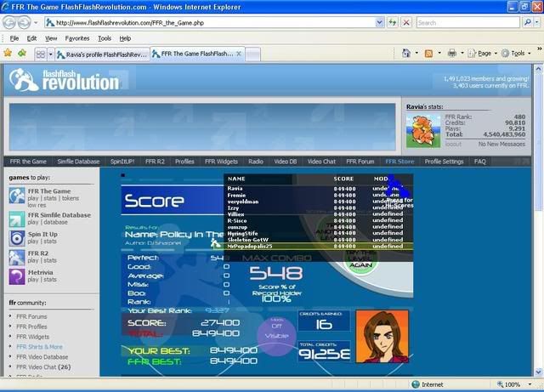Click the FFR R2 sidebar icon
Image resolution: width=544 pixels, height=392 pixels.
pyautogui.click(x=16, y=258)
